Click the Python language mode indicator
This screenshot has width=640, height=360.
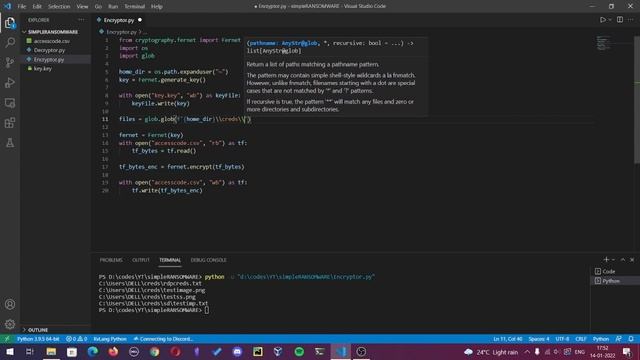601,339
